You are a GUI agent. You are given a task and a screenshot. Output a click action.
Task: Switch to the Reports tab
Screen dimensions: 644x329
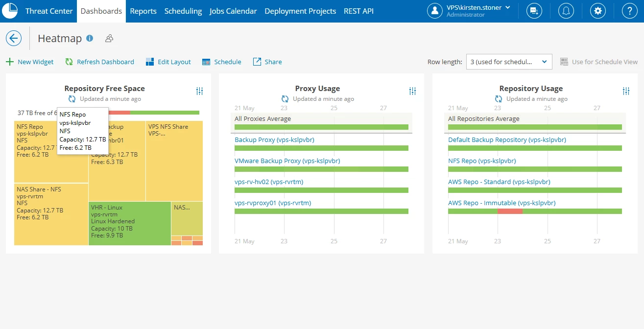(143, 11)
